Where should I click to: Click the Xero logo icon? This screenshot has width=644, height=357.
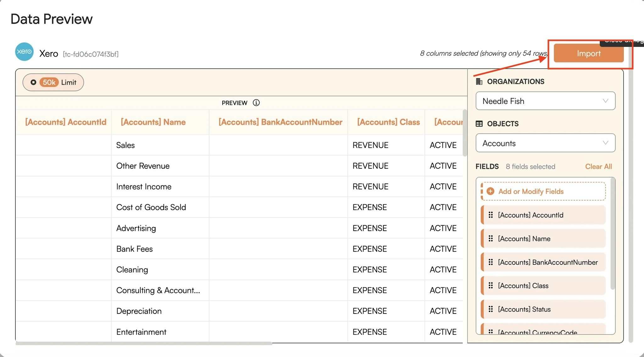click(x=24, y=52)
